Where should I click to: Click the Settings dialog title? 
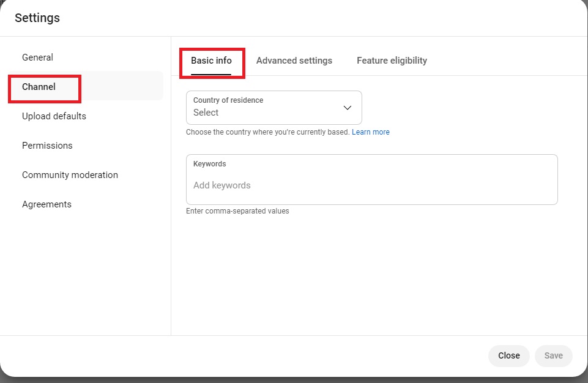[x=37, y=18]
